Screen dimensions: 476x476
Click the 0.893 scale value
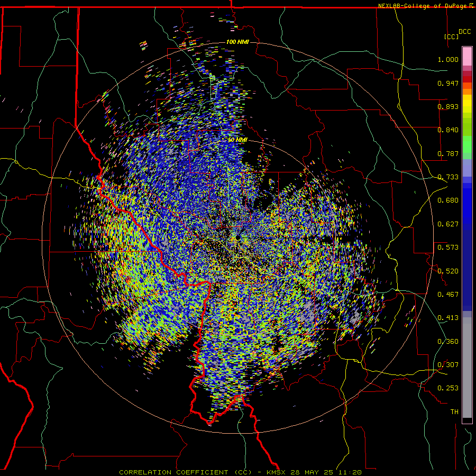coord(448,106)
